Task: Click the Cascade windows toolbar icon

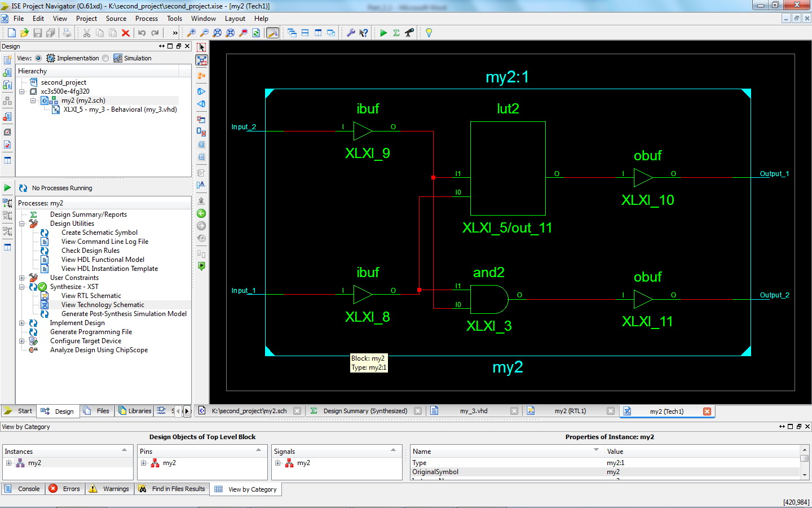Action: (292, 33)
